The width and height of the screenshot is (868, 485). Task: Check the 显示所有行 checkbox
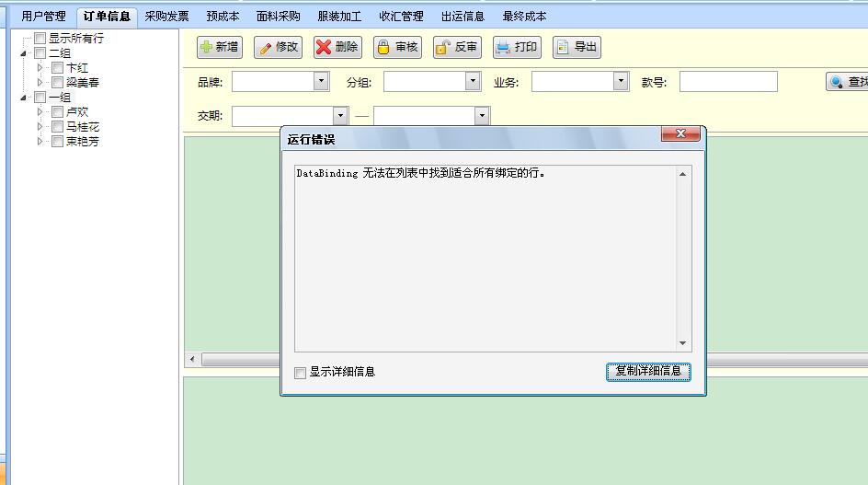40,39
